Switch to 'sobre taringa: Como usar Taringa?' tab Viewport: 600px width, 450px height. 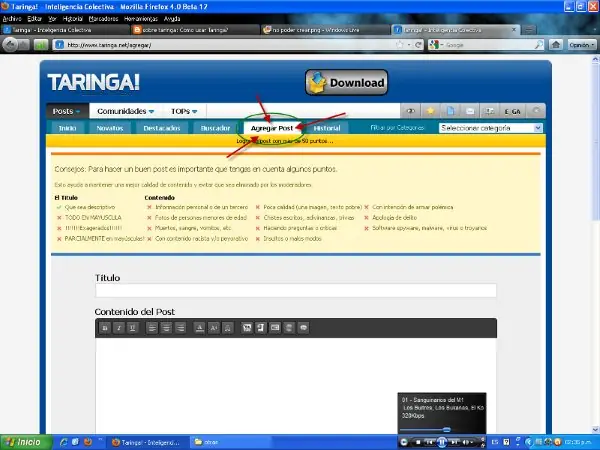pyautogui.click(x=195, y=30)
